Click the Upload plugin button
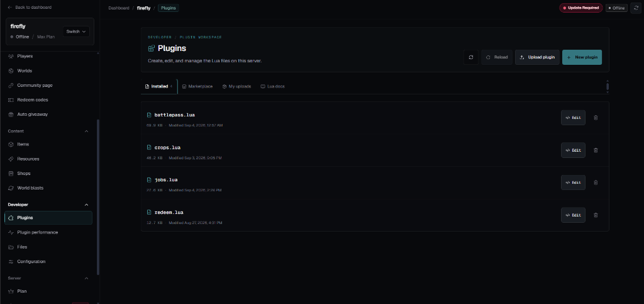This screenshot has width=644, height=304. (x=537, y=57)
